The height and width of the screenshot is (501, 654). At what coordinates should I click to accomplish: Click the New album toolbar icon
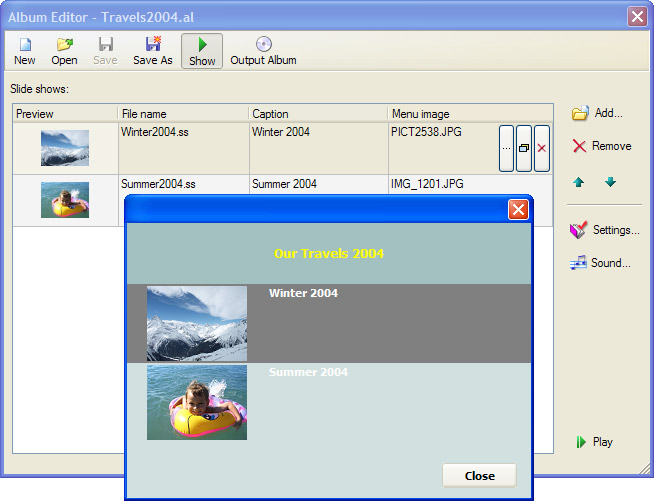tap(25, 44)
